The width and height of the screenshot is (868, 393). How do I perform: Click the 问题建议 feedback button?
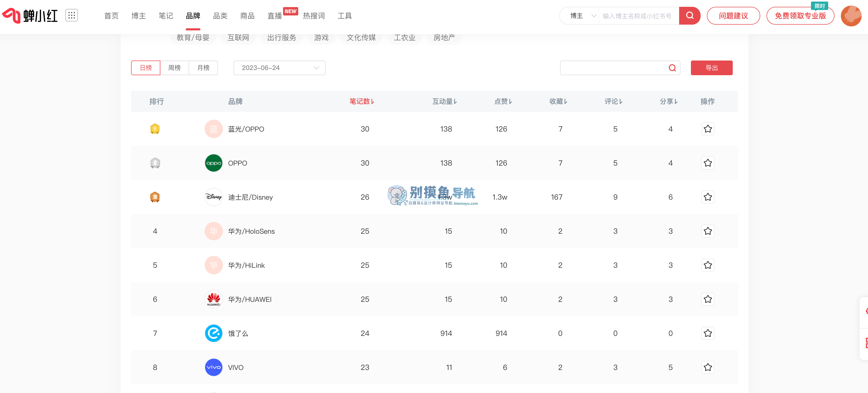click(733, 16)
